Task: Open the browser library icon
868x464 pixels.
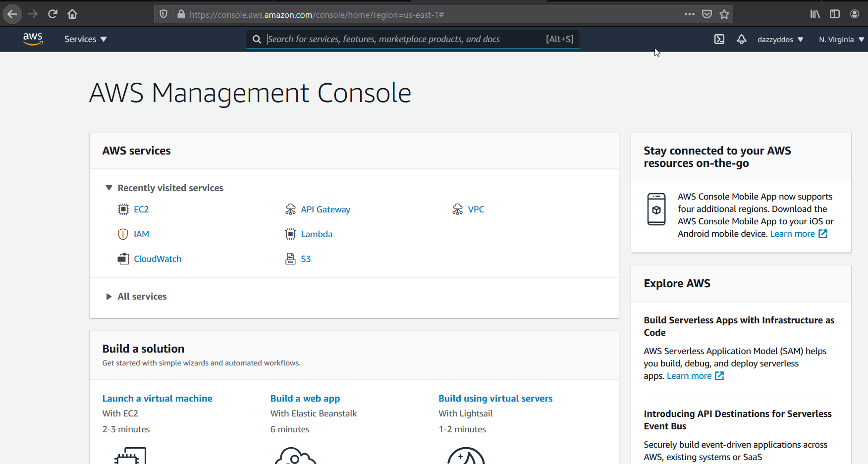Action: (x=815, y=14)
